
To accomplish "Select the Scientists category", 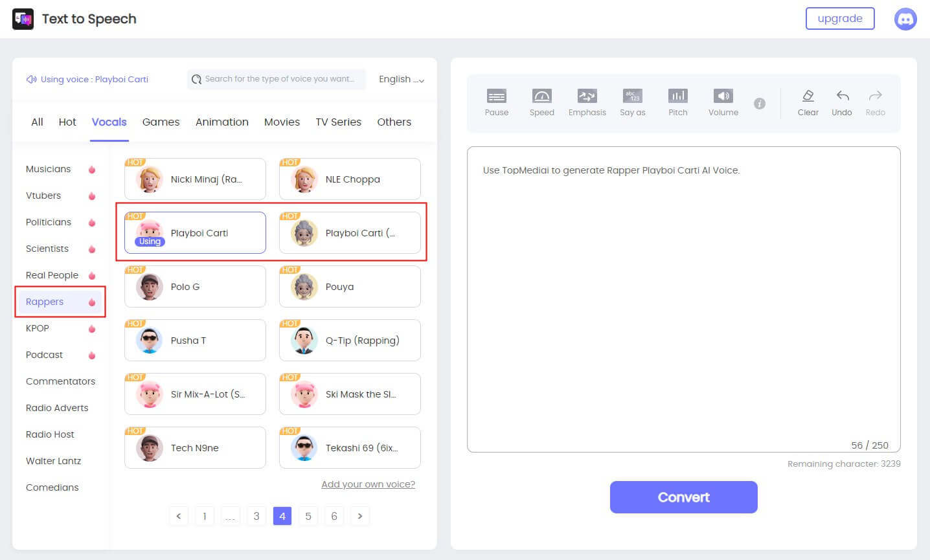I will coord(60,249).
